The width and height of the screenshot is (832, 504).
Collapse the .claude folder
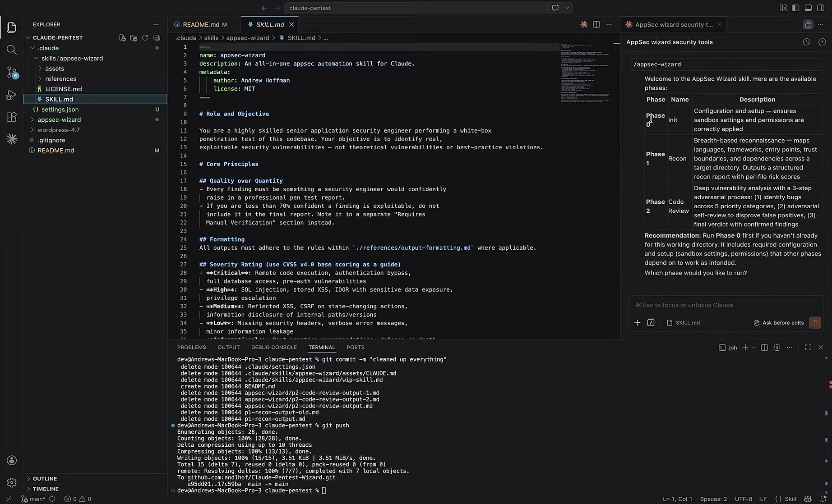click(32, 48)
